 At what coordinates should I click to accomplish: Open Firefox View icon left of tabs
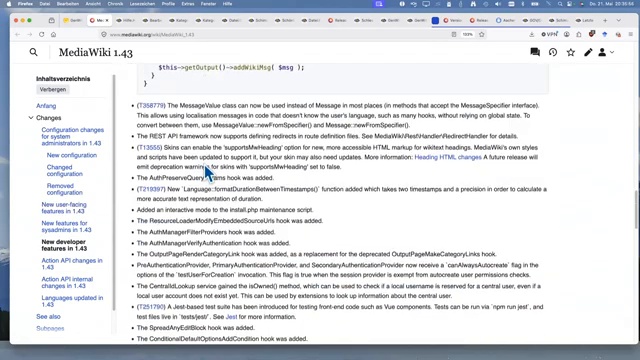(x=51, y=20)
